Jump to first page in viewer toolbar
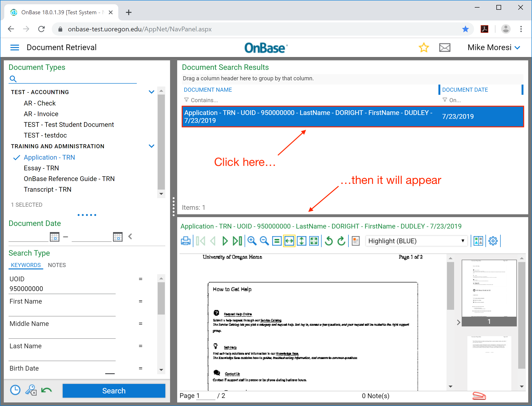This screenshot has height=406, width=532. click(200, 241)
